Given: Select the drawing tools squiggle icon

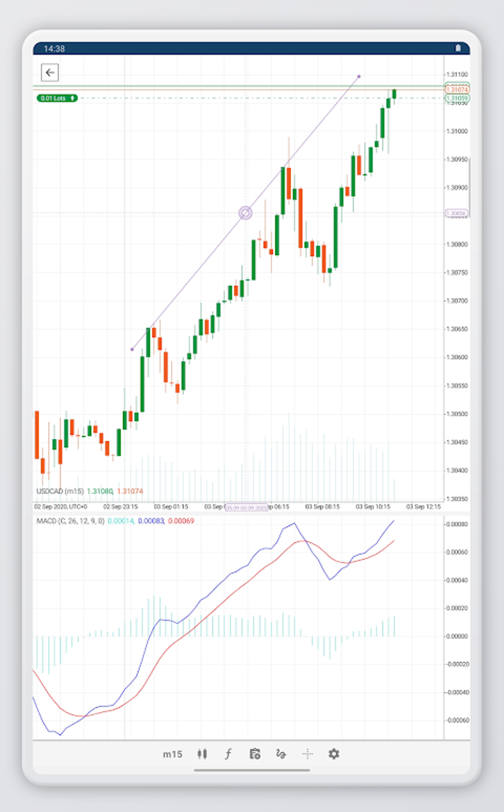Looking at the screenshot, I should pos(281,754).
